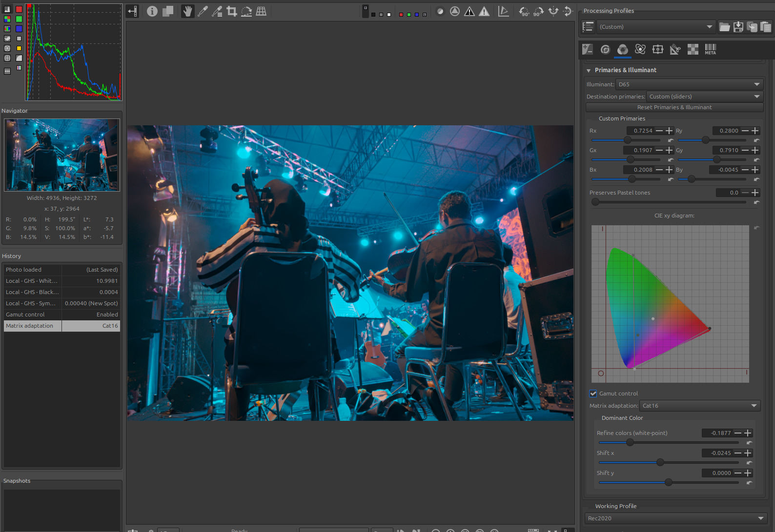This screenshot has width=775, height=532.
Task: Switch to the Meta tab
Action: coord(710,49)
